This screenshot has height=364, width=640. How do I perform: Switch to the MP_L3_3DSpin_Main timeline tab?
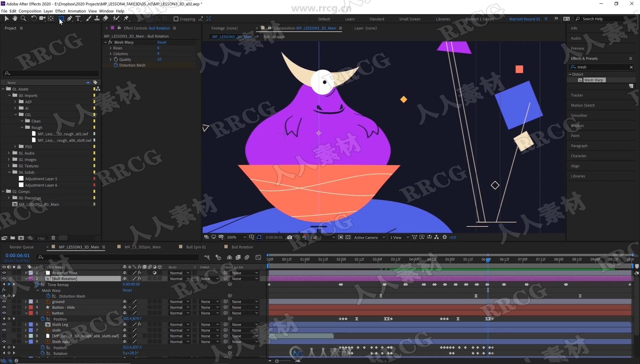pyautogui.click(x=143, y=247)
